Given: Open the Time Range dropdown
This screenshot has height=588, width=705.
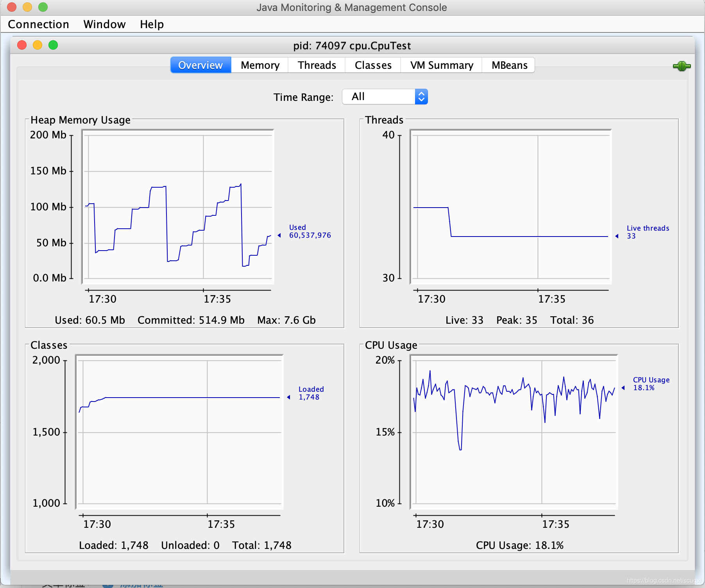Looking at the screenshot, I should click(x=385, y=97).
